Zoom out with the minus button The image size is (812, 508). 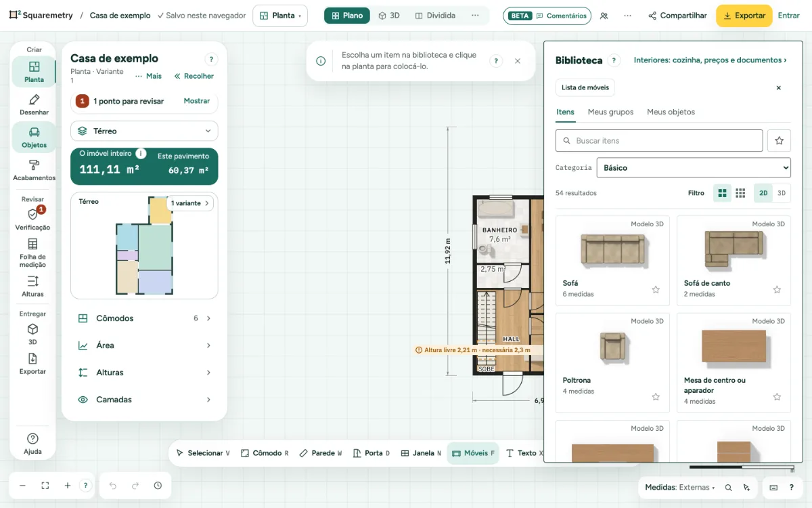[x=22, y=486]
